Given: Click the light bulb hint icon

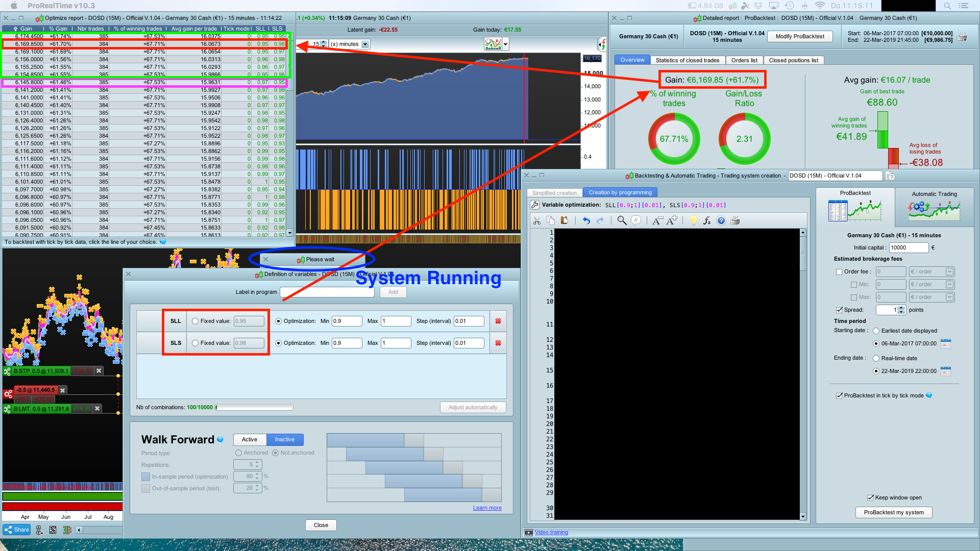Looking at the screenshot, I should (693, 220).
